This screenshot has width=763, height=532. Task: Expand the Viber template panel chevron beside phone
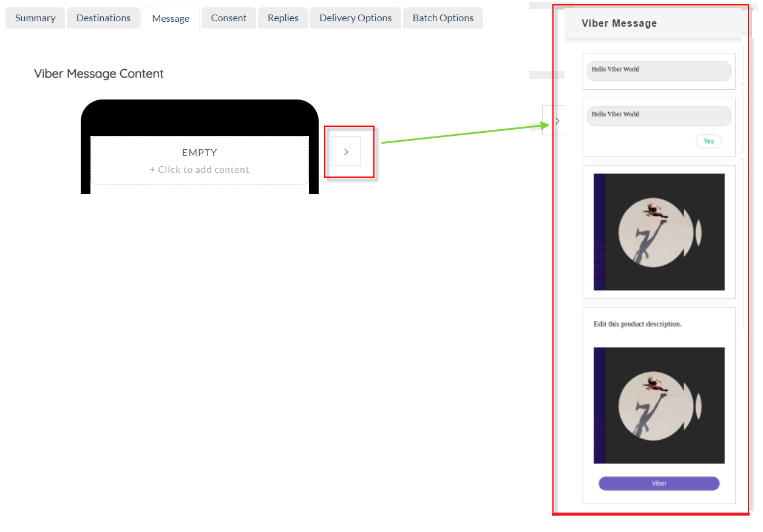(346, 152)
